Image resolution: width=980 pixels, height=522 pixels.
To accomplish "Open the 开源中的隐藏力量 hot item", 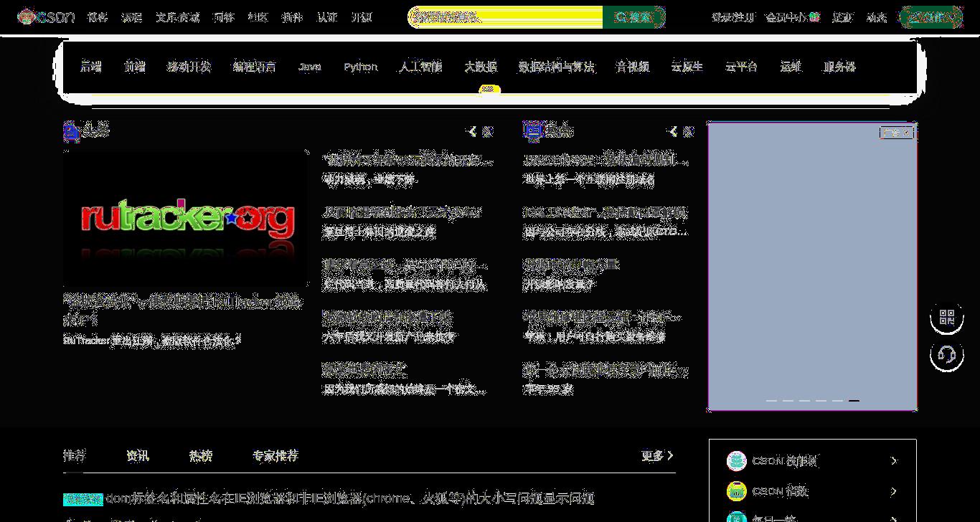I will pyautogui.click(x=570, y=265).
